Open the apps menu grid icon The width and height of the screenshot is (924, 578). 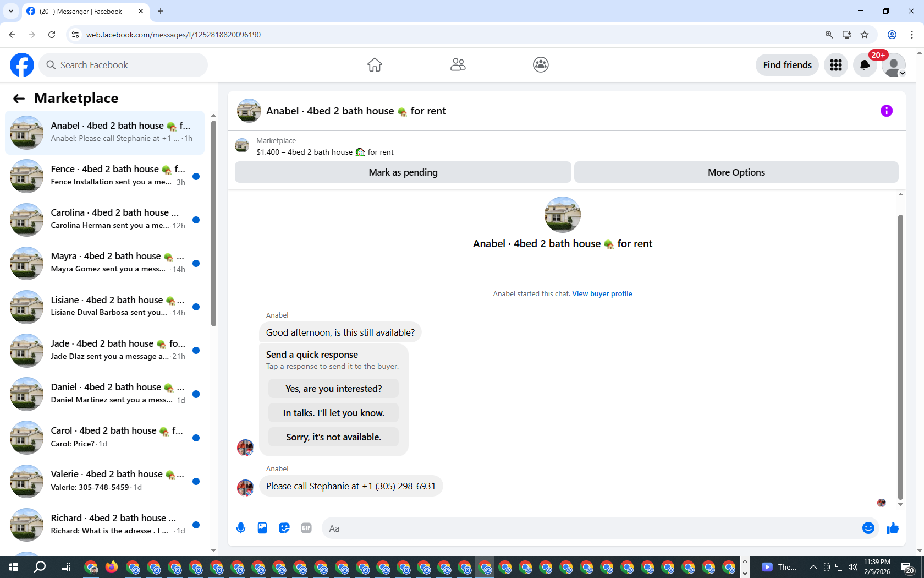[836, 65]
